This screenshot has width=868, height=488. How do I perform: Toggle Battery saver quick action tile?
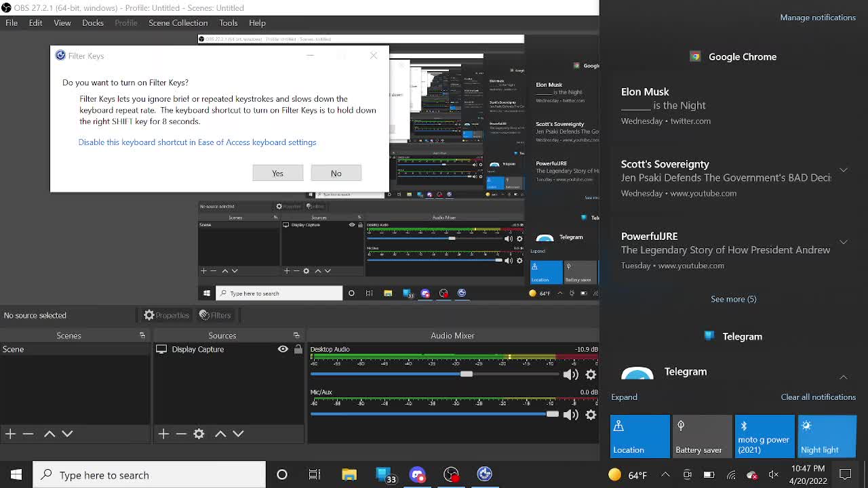coord(702,436)
